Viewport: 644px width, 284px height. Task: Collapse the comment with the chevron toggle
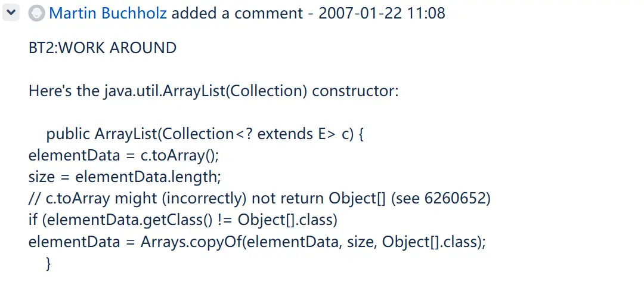11,13
